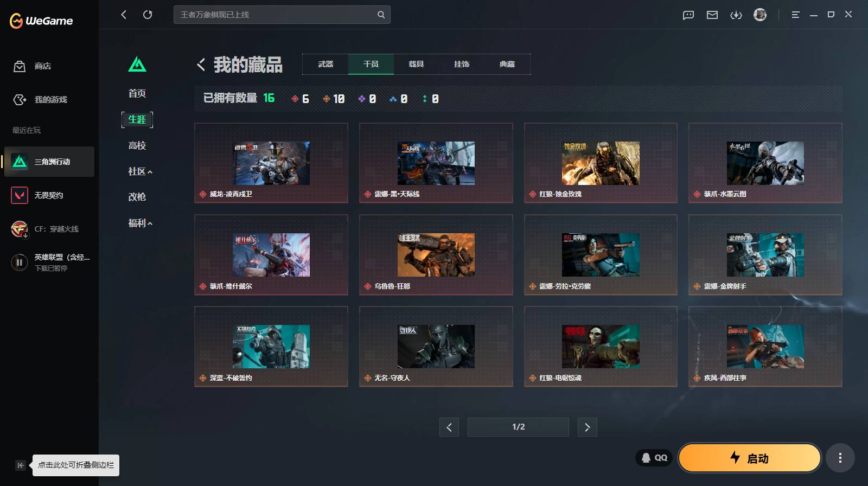Expand the 福利 menu
The width and height of the screenshot is (868, 486).
pos(140,223)
